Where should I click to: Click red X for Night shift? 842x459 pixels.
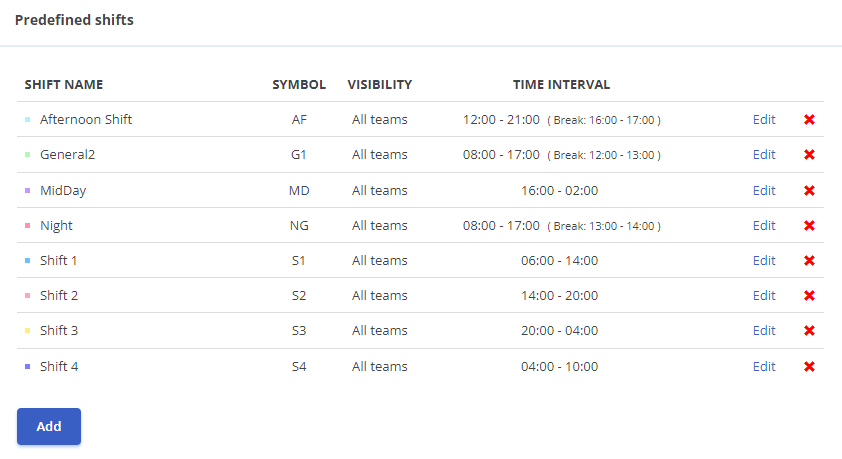click(809, 226)
